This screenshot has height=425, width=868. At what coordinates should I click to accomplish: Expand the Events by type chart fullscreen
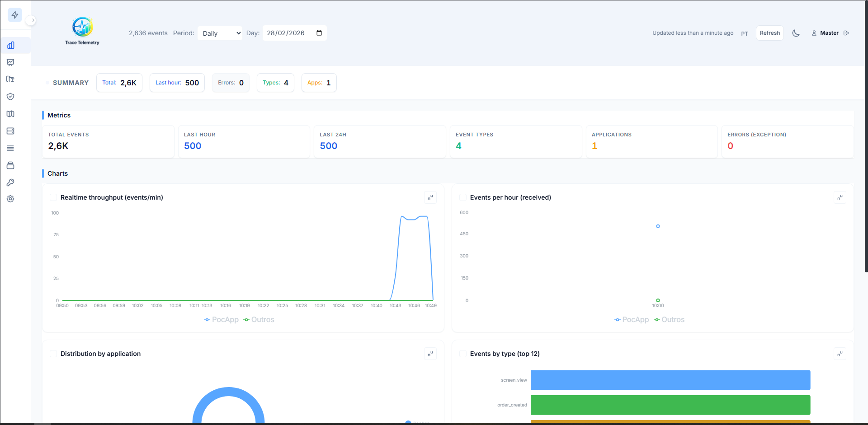840,354
